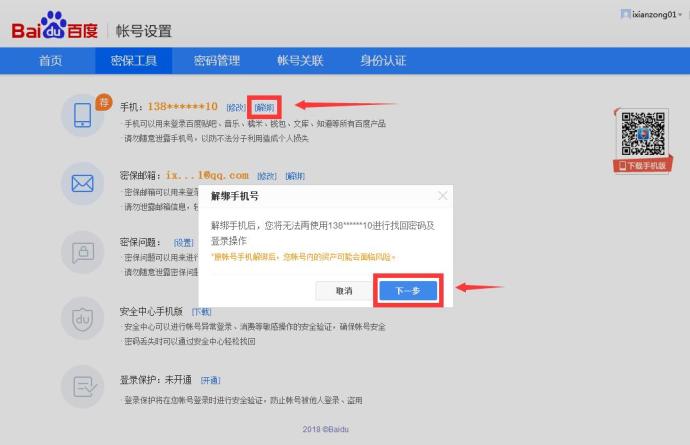Click 下载 link for 安全中心手机版
690x445 pixels.
[202, 312]
